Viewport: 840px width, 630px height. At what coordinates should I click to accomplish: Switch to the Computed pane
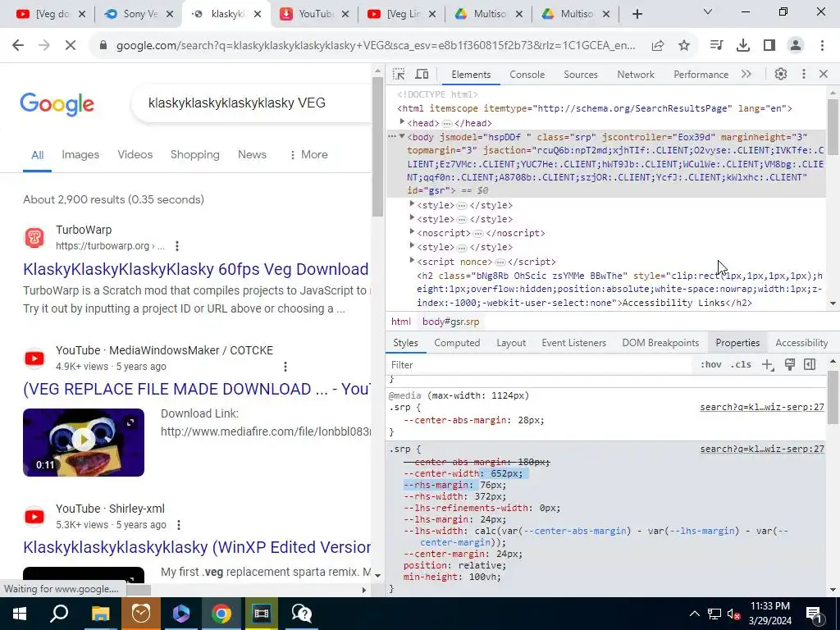click(x=457, y=343)
